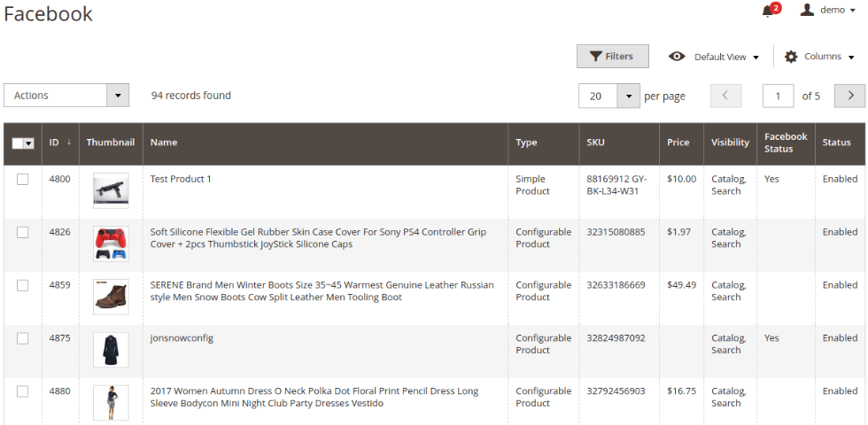
Task: Click the demo user account icon
Action: (x=807, y=10)
